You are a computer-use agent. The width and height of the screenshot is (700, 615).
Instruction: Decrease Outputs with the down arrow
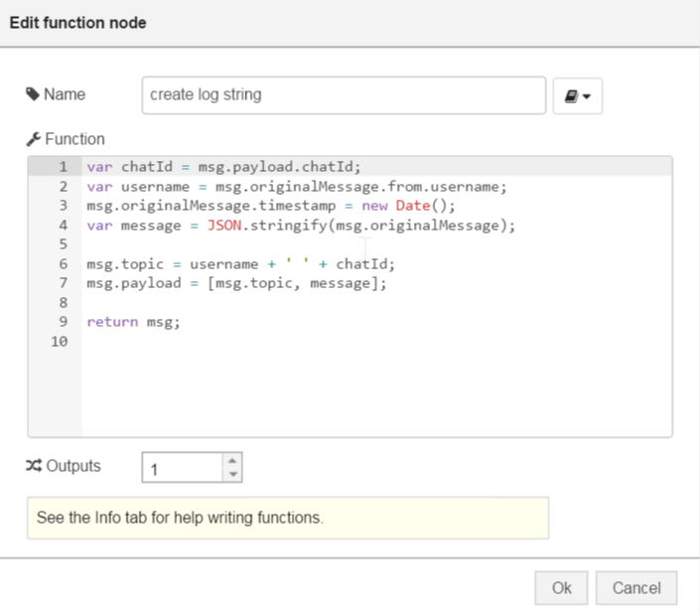(232, 474)
